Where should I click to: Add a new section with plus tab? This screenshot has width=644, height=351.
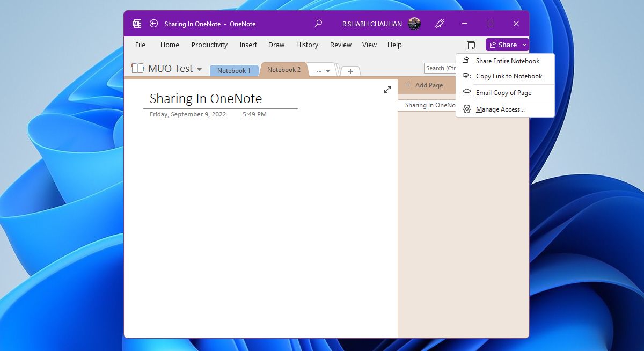point(350,71)
